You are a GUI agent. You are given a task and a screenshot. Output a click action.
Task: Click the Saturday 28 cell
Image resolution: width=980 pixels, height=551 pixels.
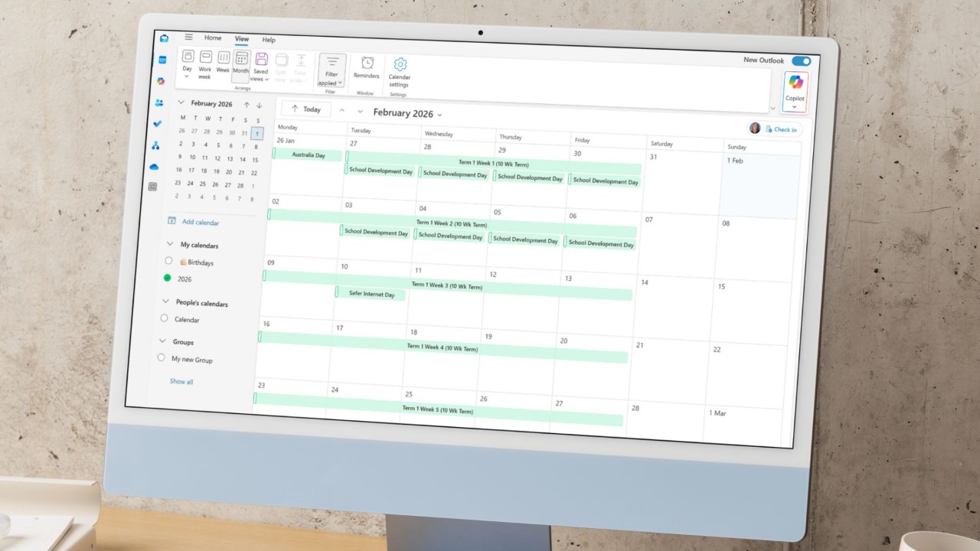tap(665, 419)
